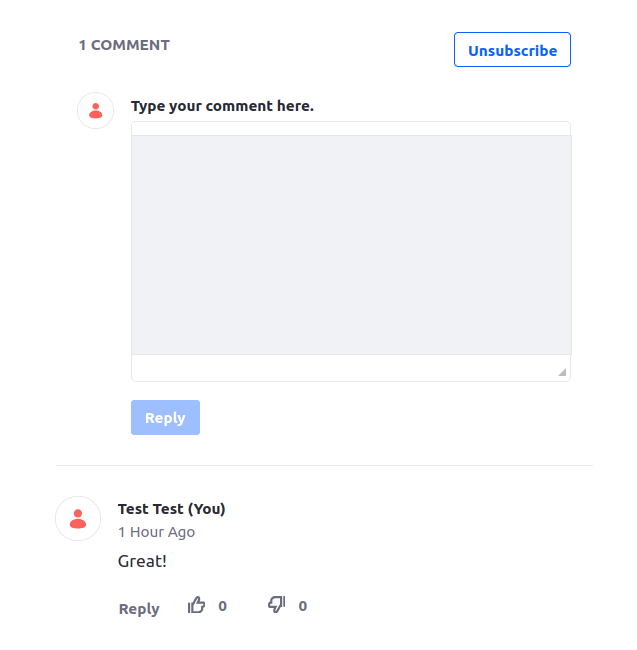Click the user avatar beside the comment box
This screenshot has width=637, height=650.
pyautogui.click(x=96, y=111)
